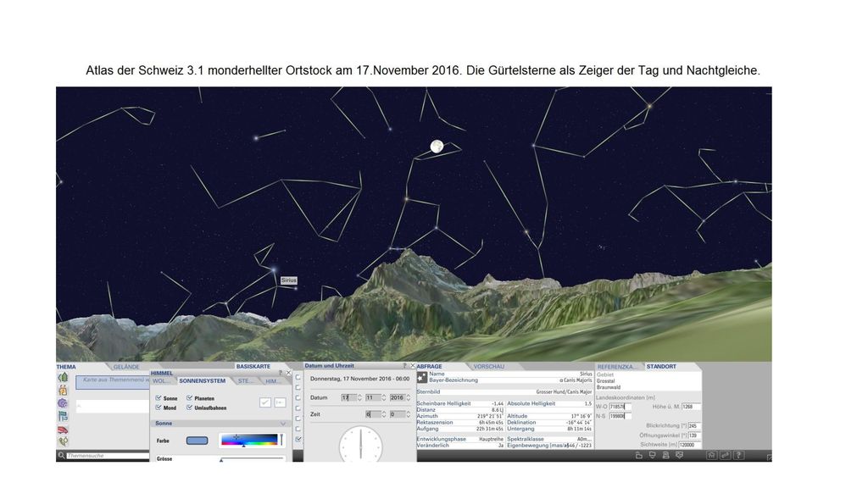This screenshot has height=488, width=868.
Task: Switch to the ABFRAGE tab
Action: point(430,366)
